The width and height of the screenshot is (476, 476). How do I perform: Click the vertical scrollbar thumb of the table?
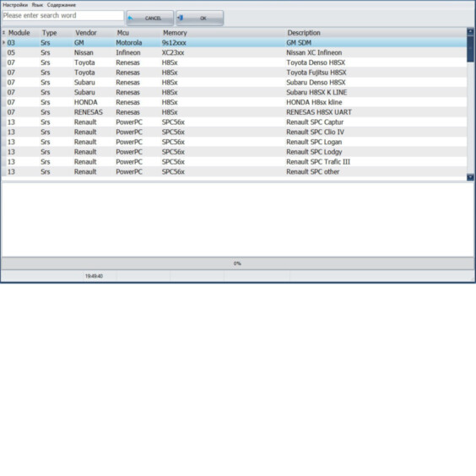tap(470, 49)
